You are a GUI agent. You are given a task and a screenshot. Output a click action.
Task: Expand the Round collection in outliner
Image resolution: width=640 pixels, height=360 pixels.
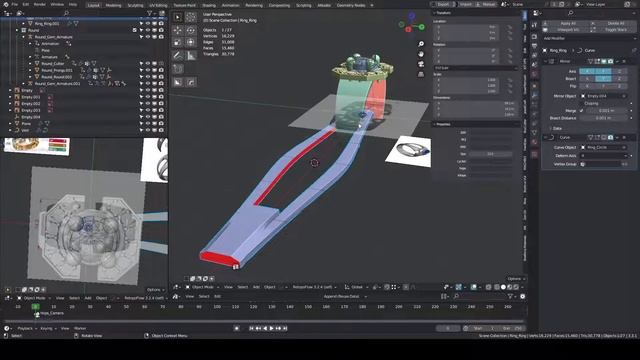(x=17, y=30)
